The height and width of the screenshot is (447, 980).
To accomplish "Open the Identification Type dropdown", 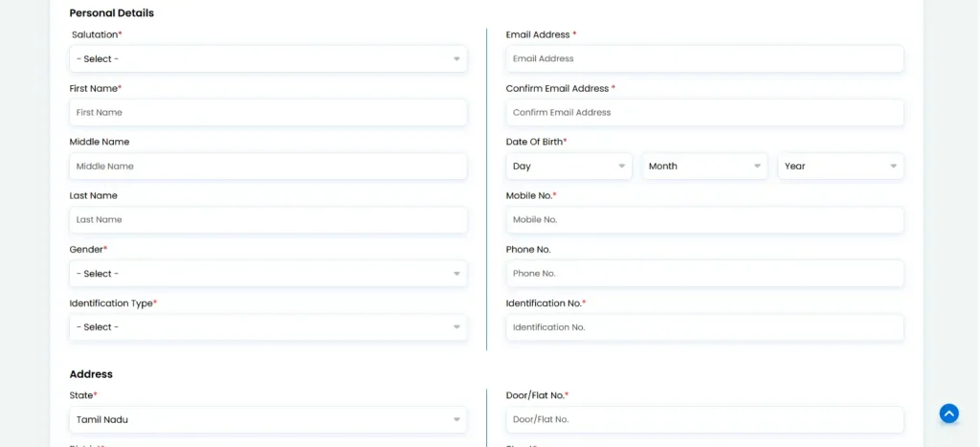I will (x=268, y=327).
